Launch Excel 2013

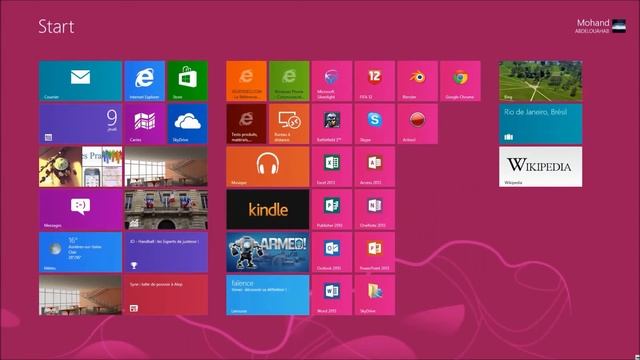(x=332, y=167)
